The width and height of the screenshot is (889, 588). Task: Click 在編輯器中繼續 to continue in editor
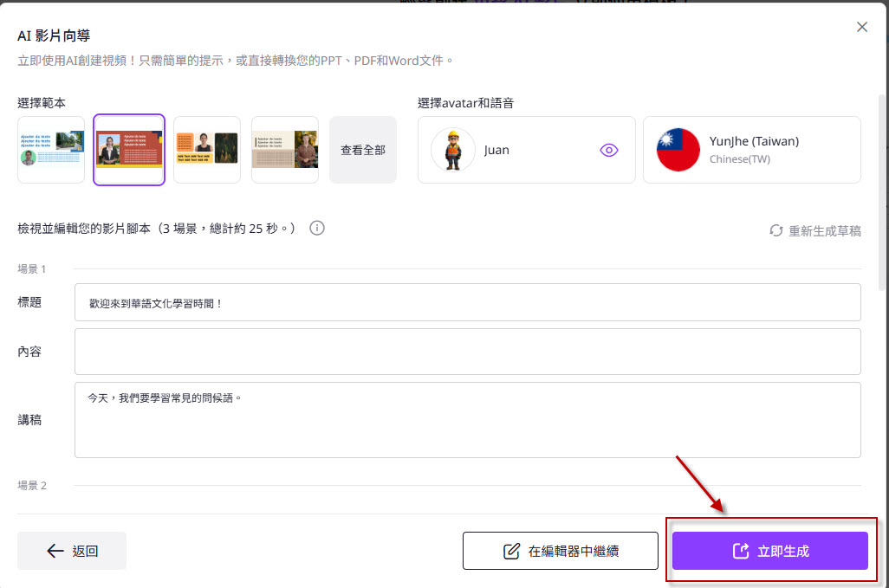coord(561,551)
